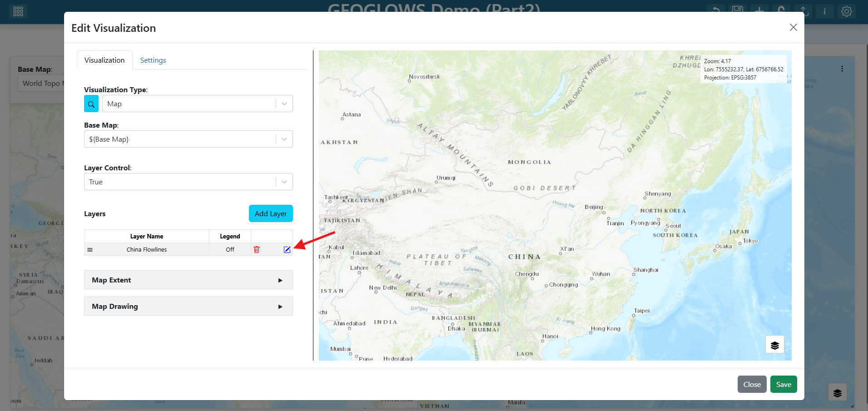Click the Projection EPSG:3857 text
The height and width of the screenshot is (411, 868).
(x=730, y=78)
